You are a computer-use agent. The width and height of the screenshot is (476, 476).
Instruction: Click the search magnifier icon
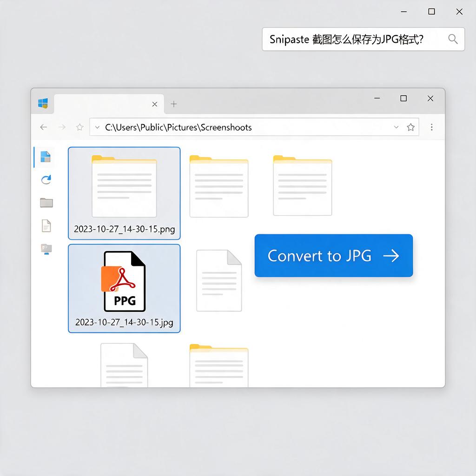[x=453, y=39]
